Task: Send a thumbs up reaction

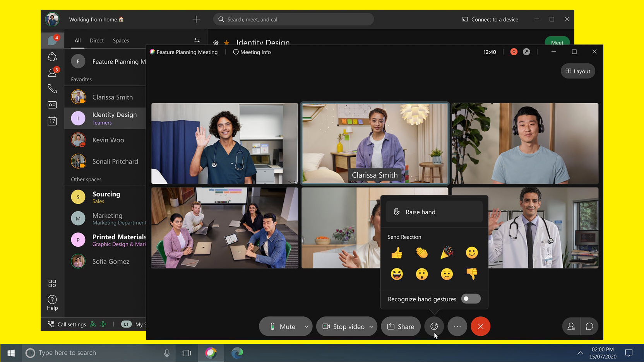Action: pyautogui.click(x=397, y=253)
